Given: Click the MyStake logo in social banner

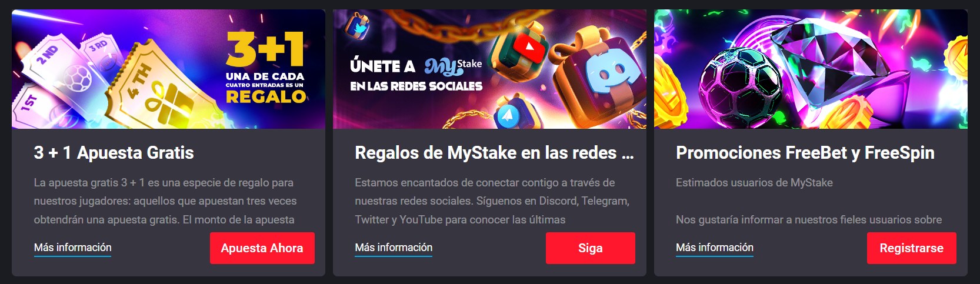Looking at the screenshot, I should [x=452, y=66].
